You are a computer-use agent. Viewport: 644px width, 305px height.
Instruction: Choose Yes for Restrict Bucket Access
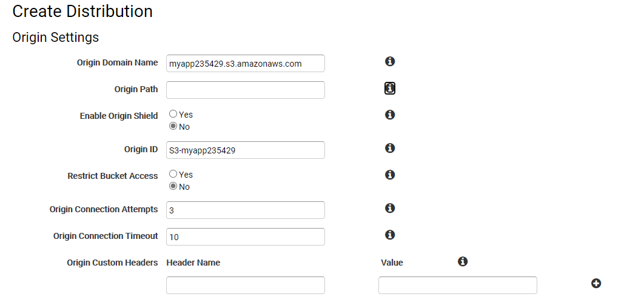(173, 174)
